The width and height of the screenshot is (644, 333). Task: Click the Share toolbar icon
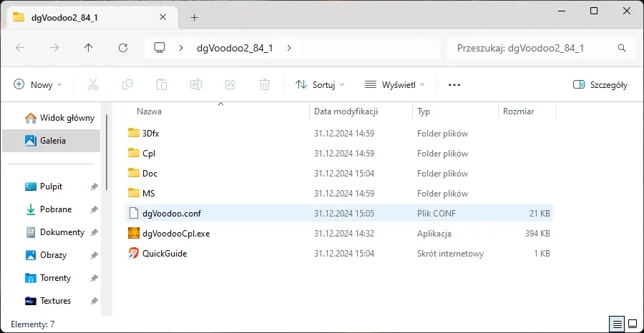pyautogui.click(x=230, y=85)
